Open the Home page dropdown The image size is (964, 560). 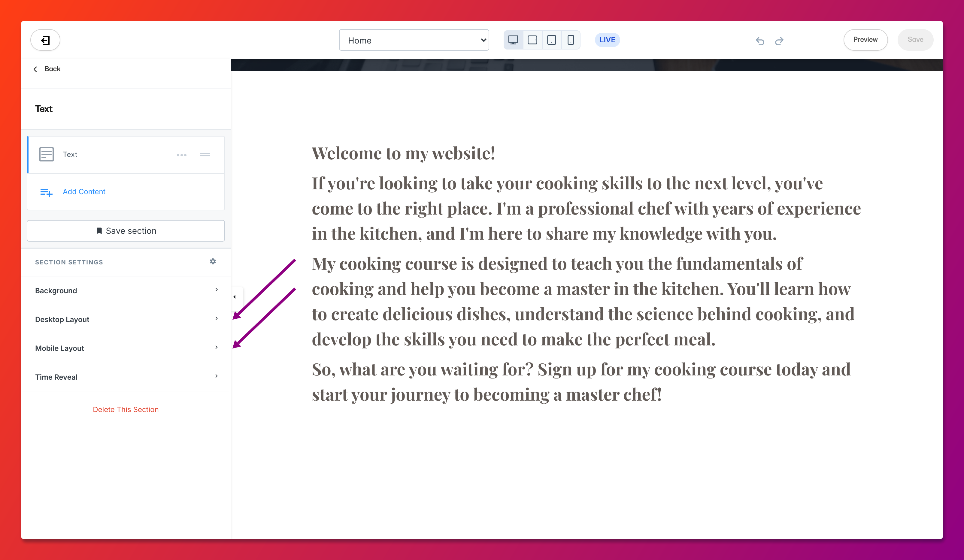point(414,40)
